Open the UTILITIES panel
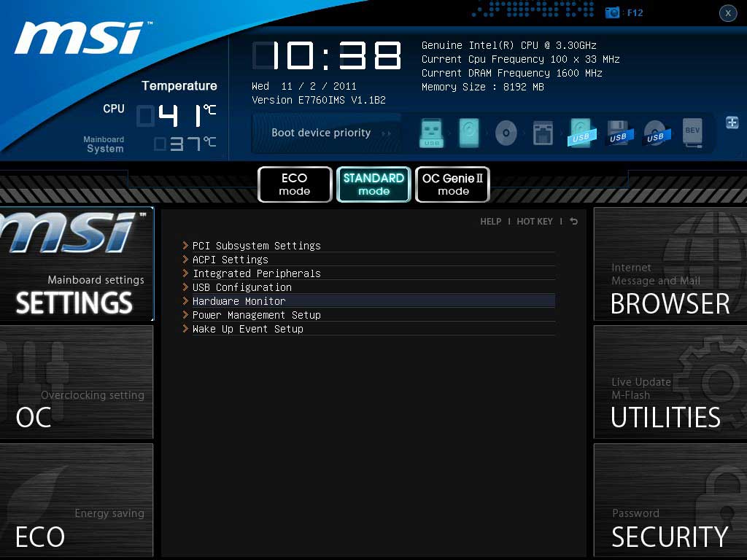The width and height of the screenshot is (747, 560). click(x=670, y=382)
